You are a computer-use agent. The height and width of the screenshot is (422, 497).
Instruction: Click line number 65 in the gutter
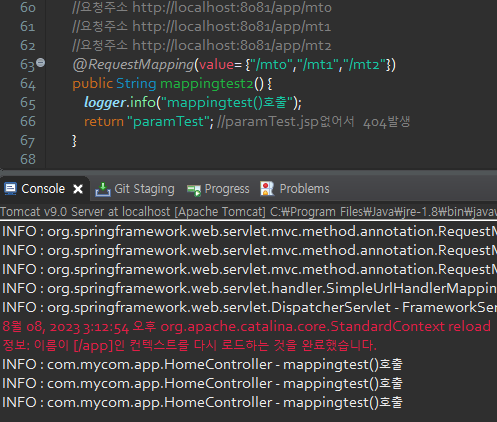tap(28, 103)
